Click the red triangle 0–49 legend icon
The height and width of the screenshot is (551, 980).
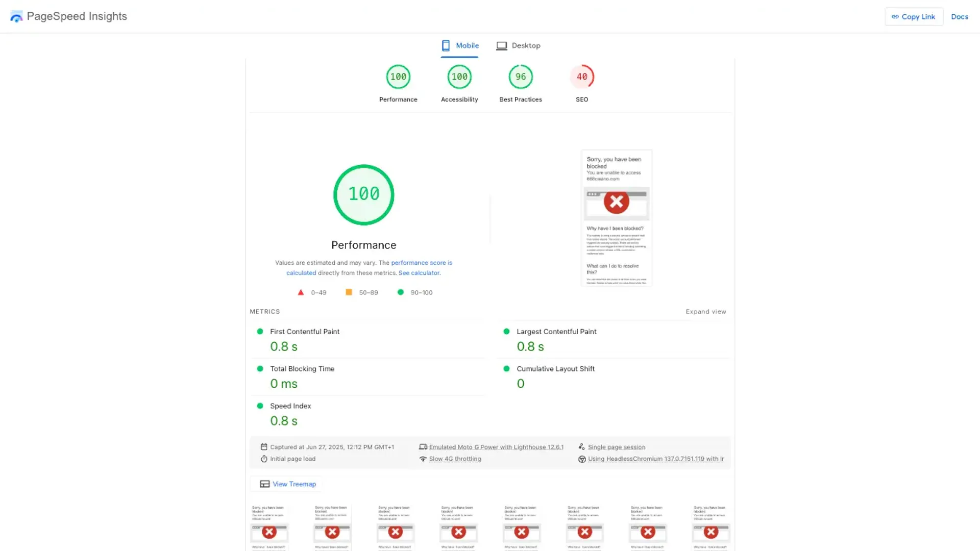(301, 292)
